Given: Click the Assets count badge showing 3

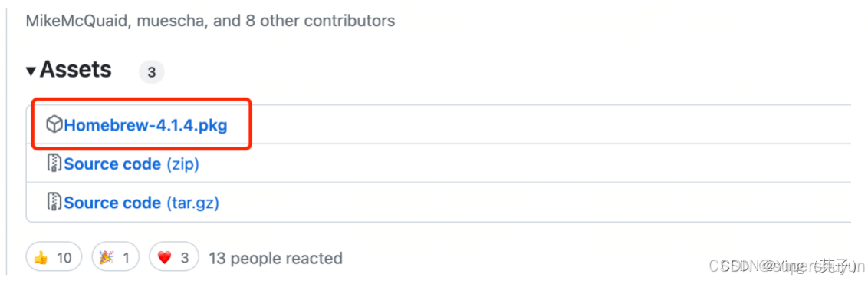Looking at the screenshot, I should [x=152, y=71].
